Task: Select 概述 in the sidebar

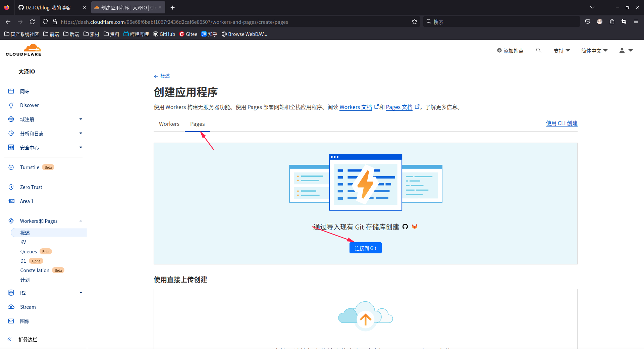Action: point(49,233)
